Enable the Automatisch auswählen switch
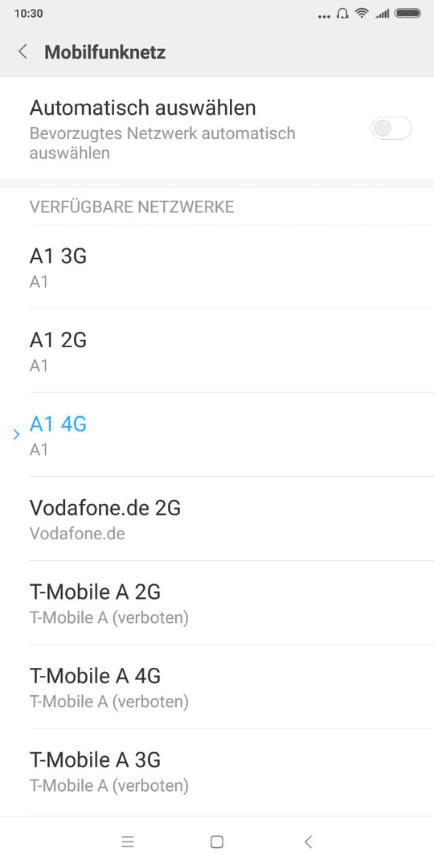The image size is (434, 868). coord(391,129)
